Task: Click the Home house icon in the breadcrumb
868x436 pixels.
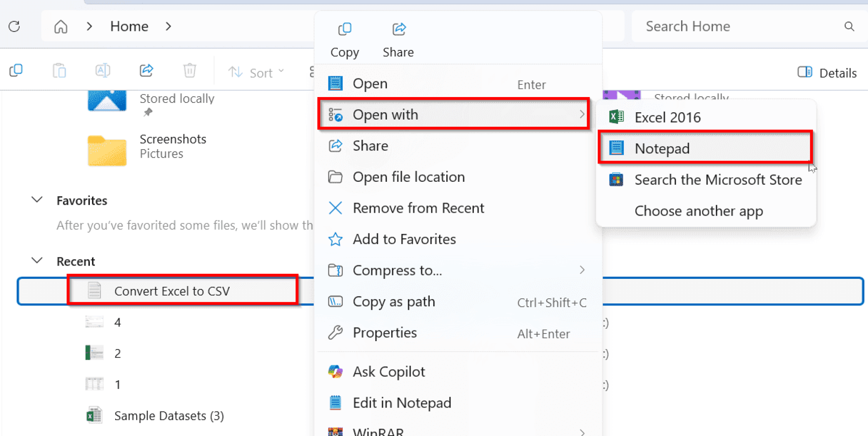Action: click(61, 26)
